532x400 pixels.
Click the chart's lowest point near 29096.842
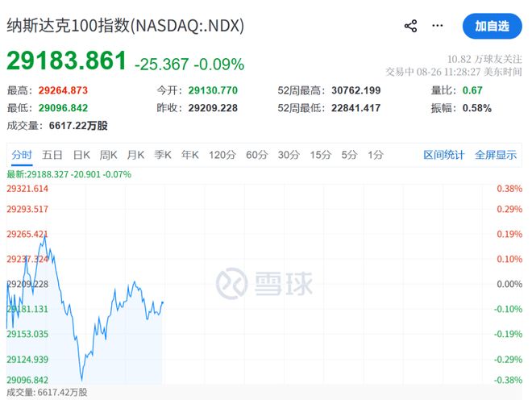click(x=81, y=380)
